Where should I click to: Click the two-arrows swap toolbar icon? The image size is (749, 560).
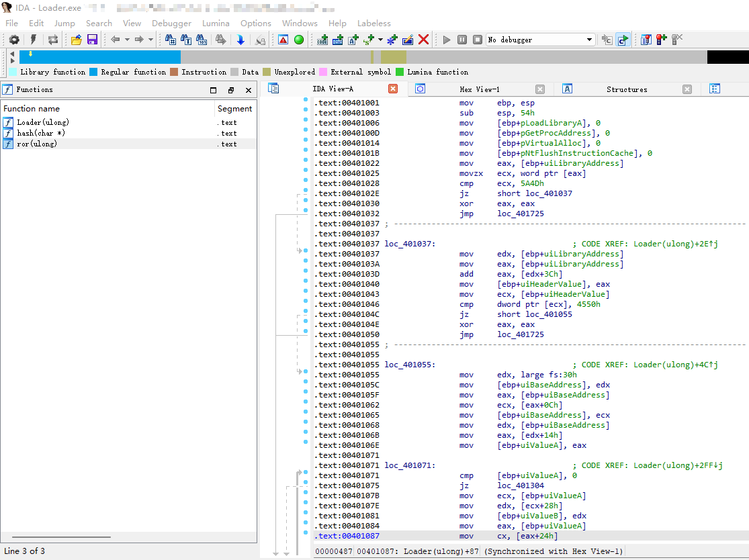tap(53, 40)
